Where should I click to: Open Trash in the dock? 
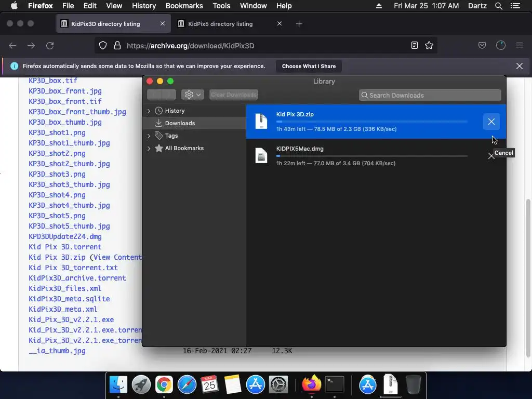click(x=413, y=385)
